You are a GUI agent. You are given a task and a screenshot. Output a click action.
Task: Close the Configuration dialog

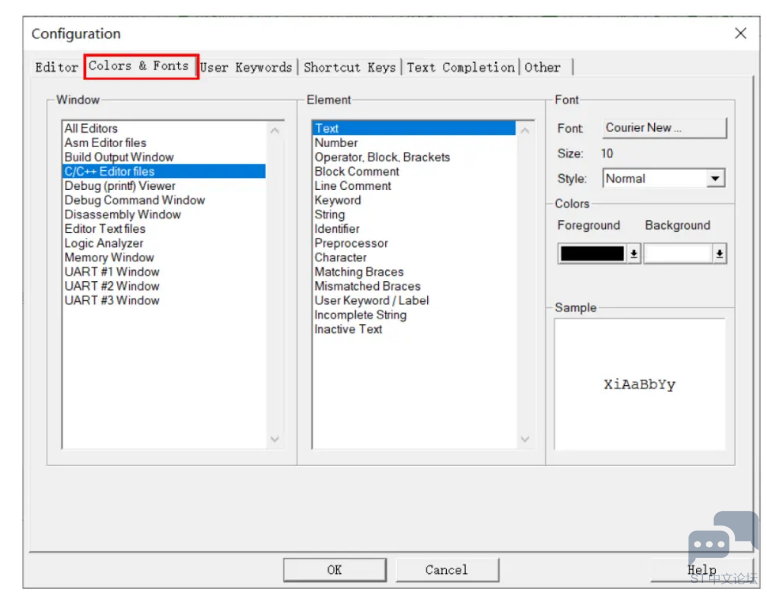[x=741, y=33]
